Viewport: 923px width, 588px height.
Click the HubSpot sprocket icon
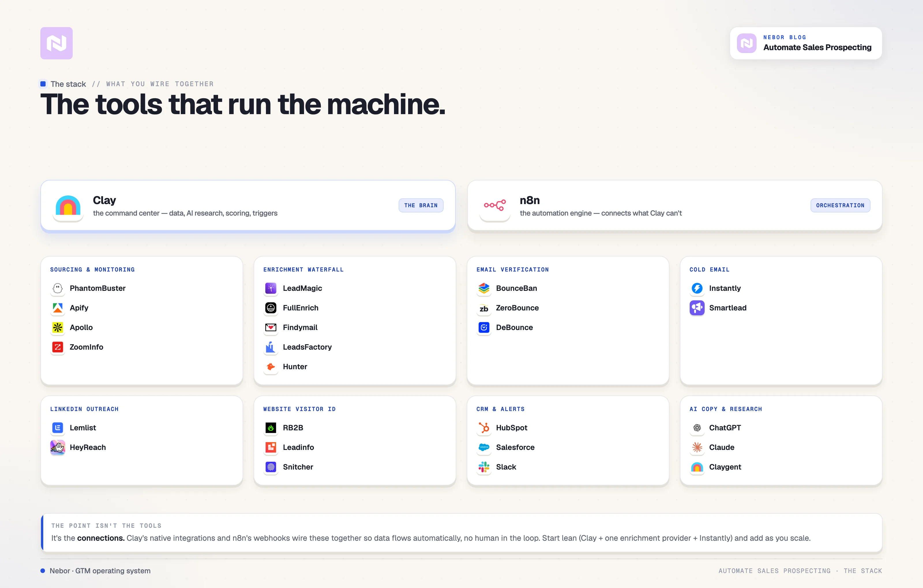click(484, 427)
